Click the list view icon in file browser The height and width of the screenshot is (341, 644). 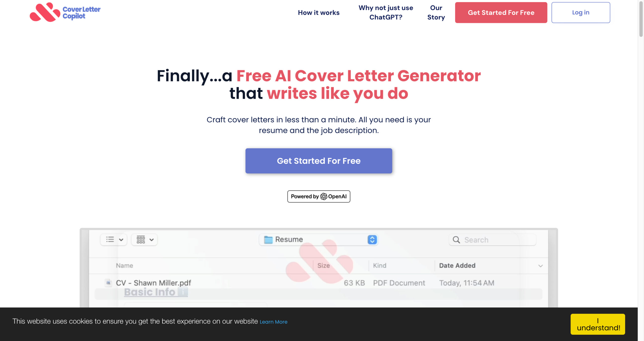[x=110, y=239]
